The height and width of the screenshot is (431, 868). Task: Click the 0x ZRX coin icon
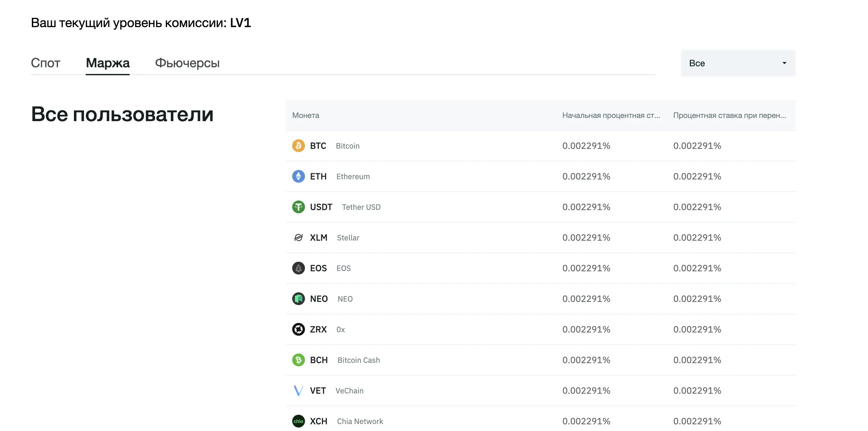tap(298, 329)
